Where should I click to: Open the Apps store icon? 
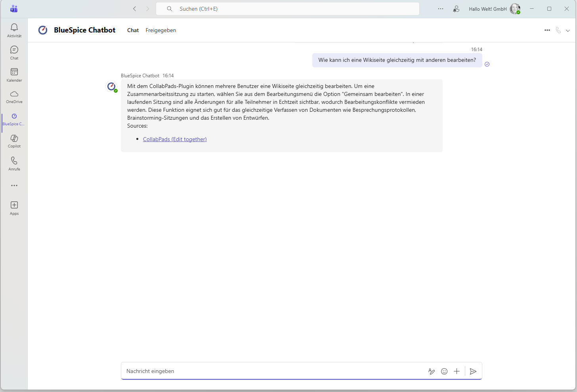[14, 208]
